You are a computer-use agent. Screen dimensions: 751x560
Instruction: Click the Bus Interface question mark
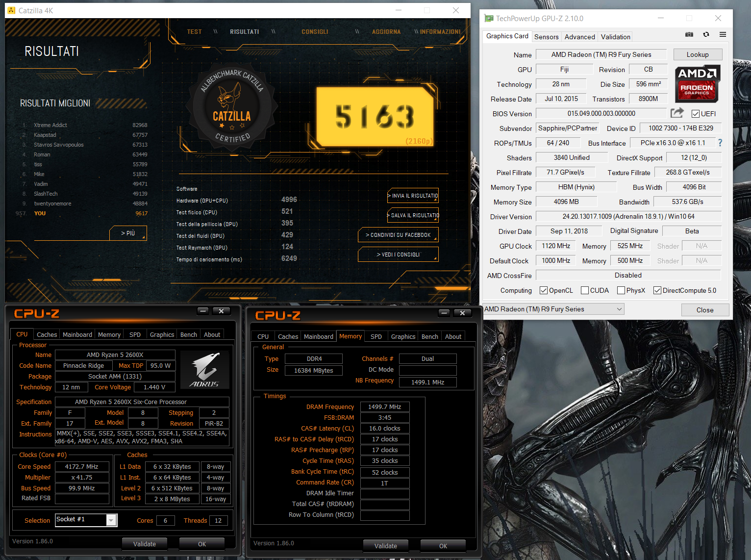[x=720, y=143]
